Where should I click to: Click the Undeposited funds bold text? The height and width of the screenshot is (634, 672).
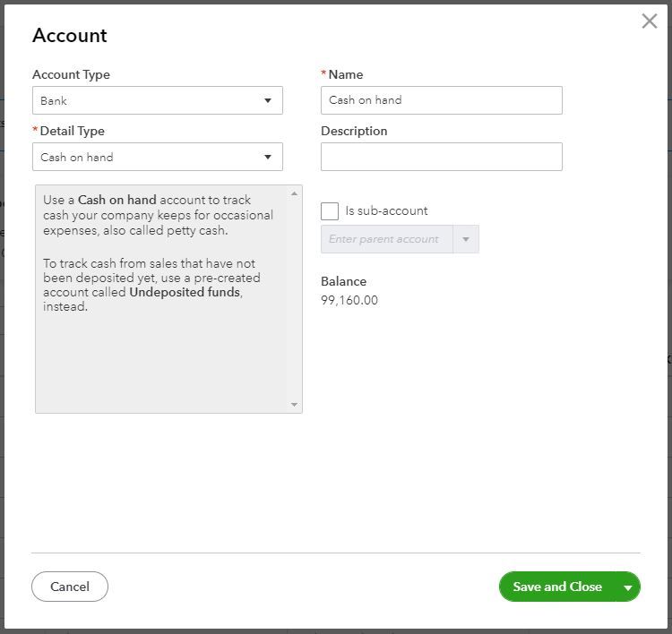pyautogui.click(x=185, y=292)
